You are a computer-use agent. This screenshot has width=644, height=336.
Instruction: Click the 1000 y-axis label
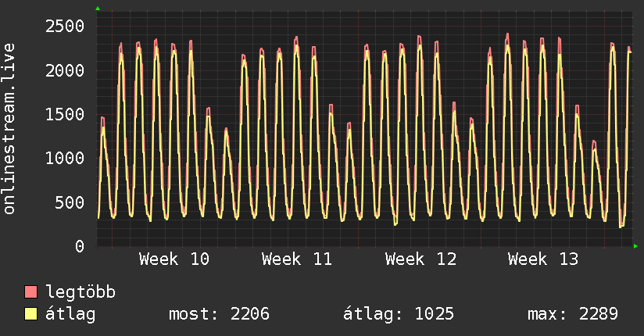65,158
